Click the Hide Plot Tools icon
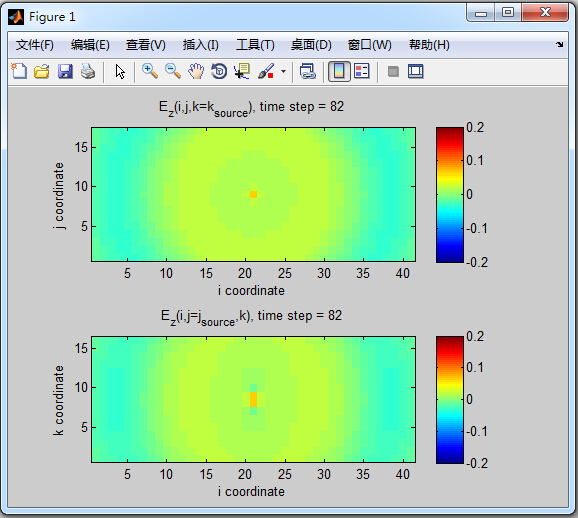 click(393, 71)
